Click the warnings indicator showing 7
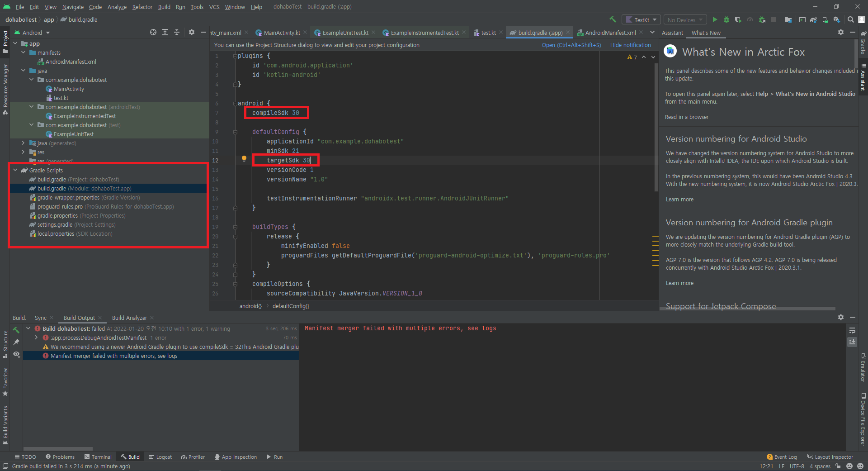Image resolution: width=868 pixels, height=471 pixels. (x=632, y=57)
